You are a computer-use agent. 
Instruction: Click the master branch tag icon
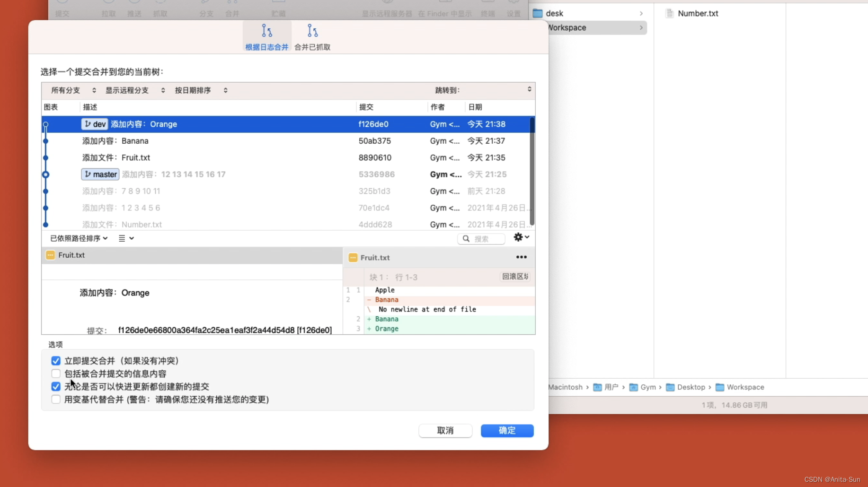88,174
